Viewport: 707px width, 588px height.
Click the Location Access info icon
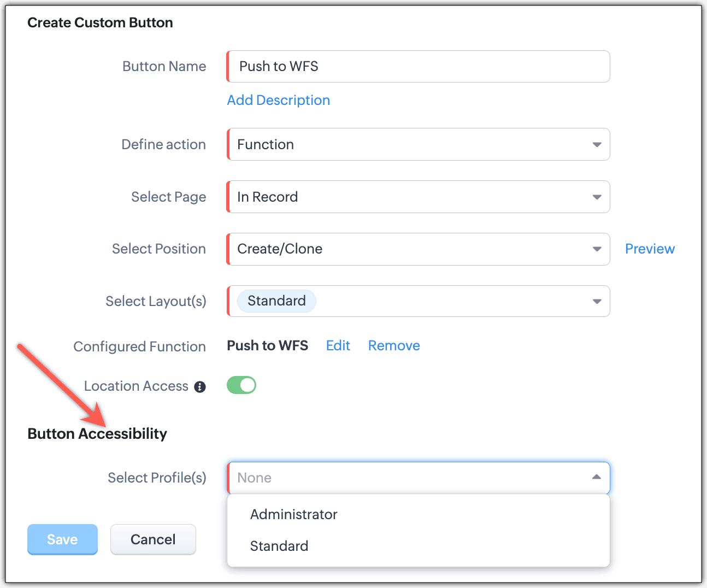coord(201,387)
